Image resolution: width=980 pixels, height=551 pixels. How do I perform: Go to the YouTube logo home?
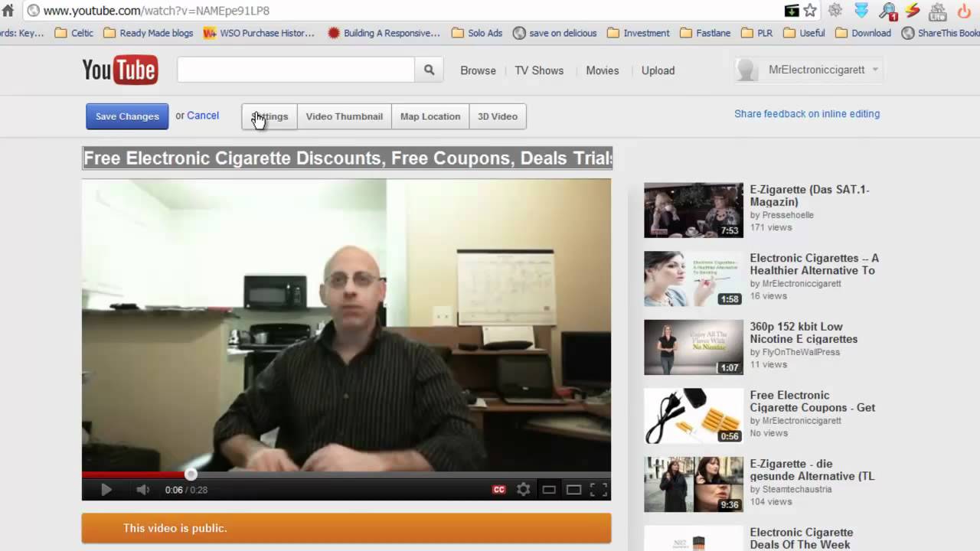click(120, 70)
